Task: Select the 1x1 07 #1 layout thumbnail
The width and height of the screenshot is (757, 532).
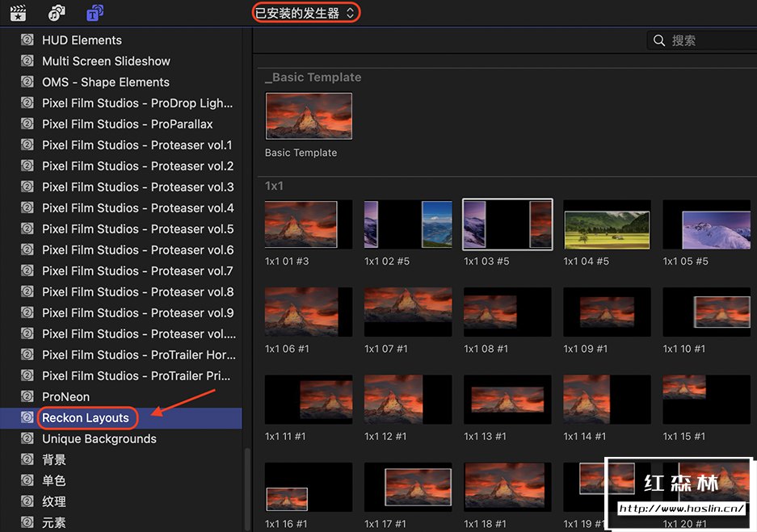Action: pos(408,312)
